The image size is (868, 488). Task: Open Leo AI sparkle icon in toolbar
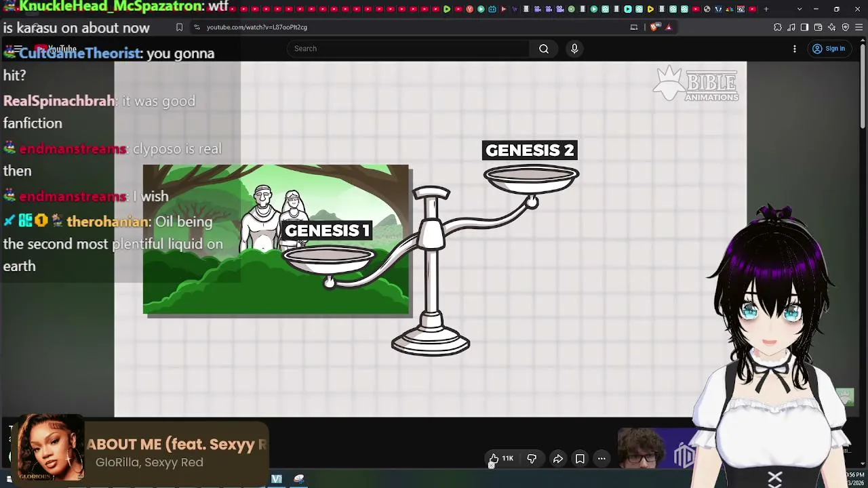(x=832, y=27)
